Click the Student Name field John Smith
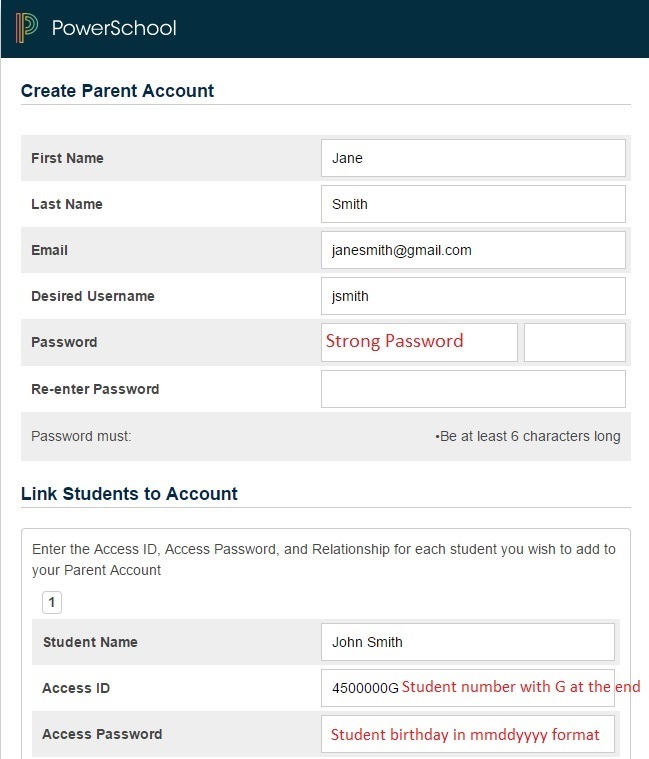 pyautogui.click(x=468, y=642)
